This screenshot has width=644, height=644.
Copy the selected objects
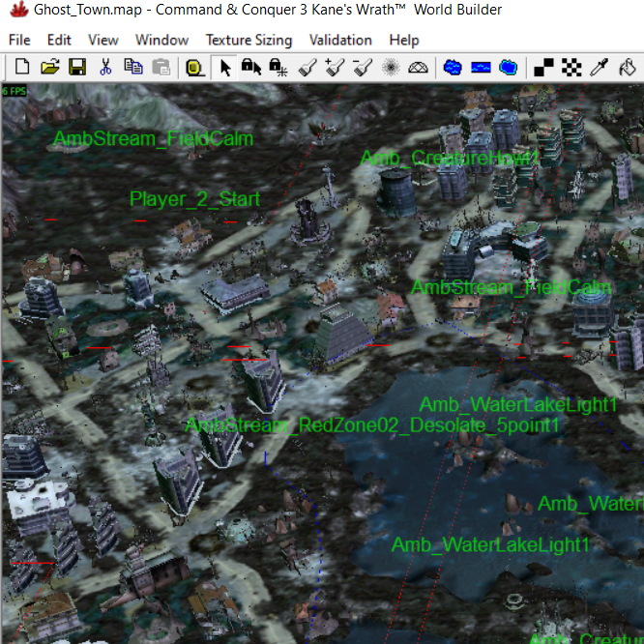click(x=133, y=67)
